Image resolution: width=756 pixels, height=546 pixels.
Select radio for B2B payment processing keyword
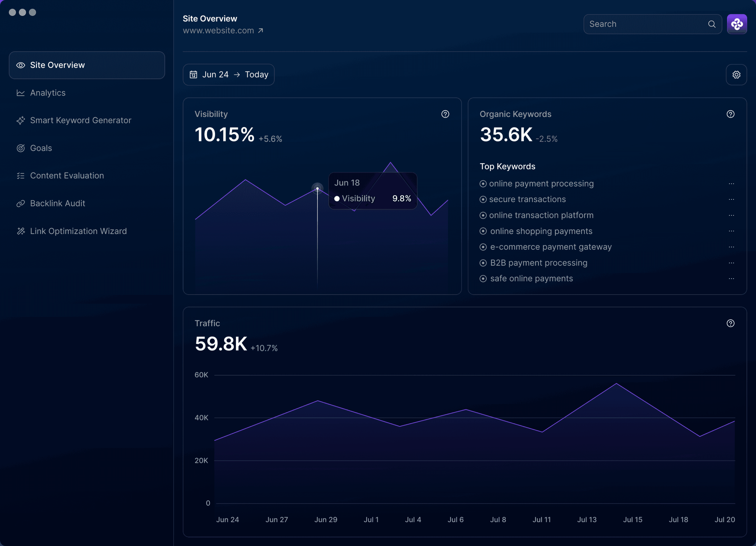pyautogui.click(x=483, y=263)
